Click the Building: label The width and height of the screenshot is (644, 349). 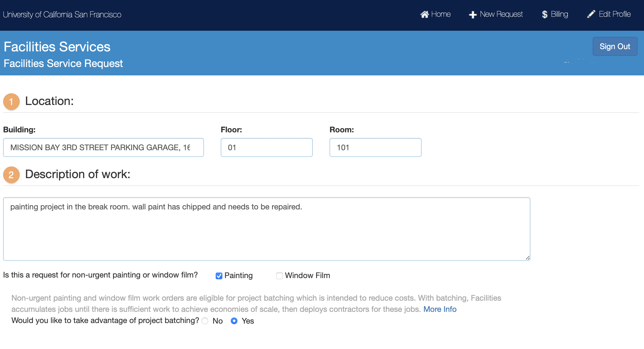pos(19,130)
